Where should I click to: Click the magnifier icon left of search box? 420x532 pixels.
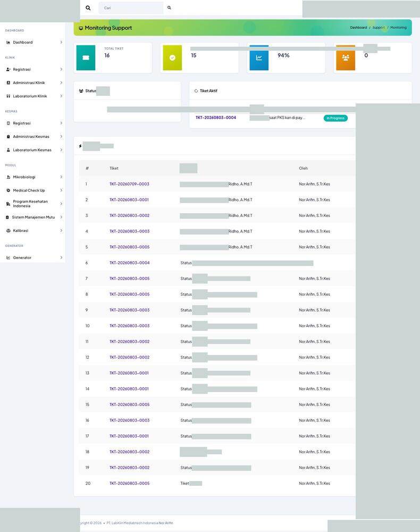click(88, 8)
